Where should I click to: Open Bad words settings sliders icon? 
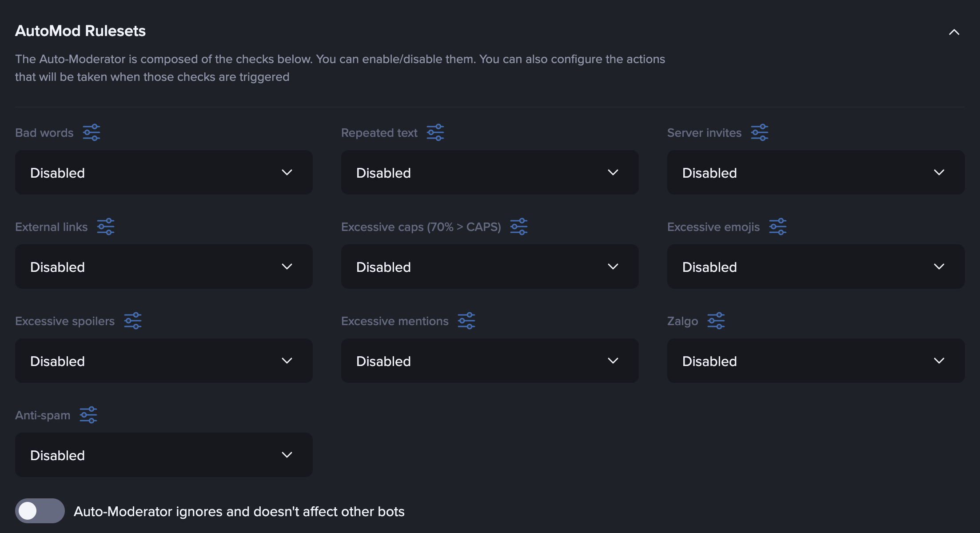[92, 132]
